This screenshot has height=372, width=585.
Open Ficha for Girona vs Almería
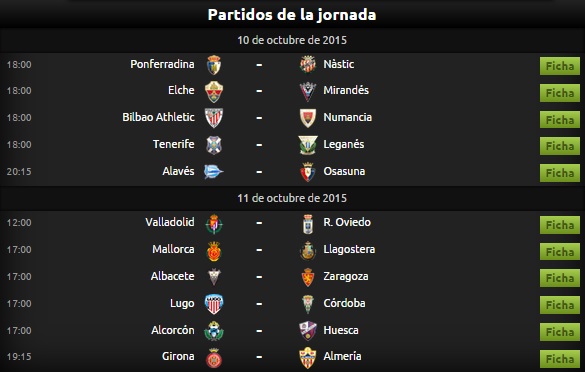tap(560, 359)
